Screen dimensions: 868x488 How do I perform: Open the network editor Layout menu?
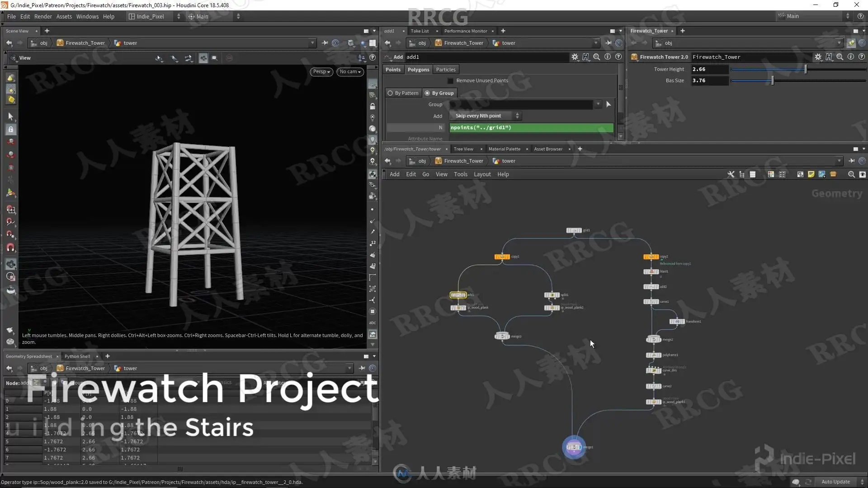482,174
